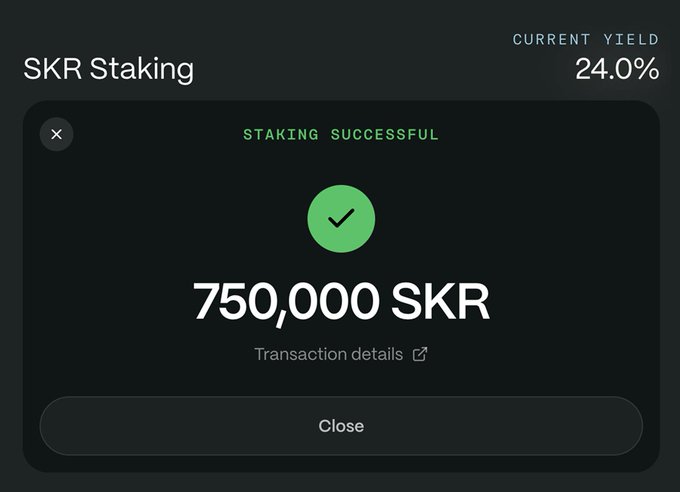This screenshot has width=680, height=492.
Task: Click the green success checkmark icon
Action: pyautogui.click(x=341, y=218)
